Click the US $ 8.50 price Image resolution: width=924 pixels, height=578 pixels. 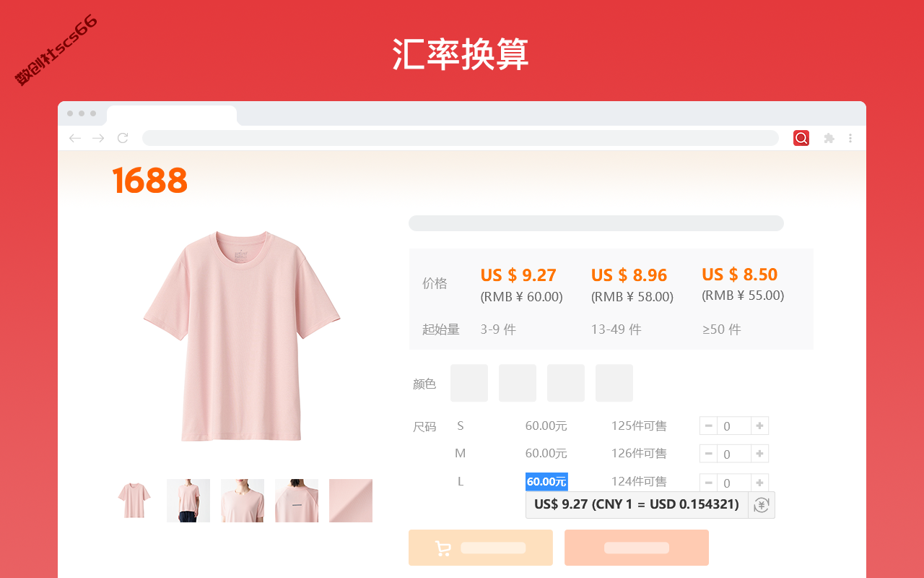[740, 275]
